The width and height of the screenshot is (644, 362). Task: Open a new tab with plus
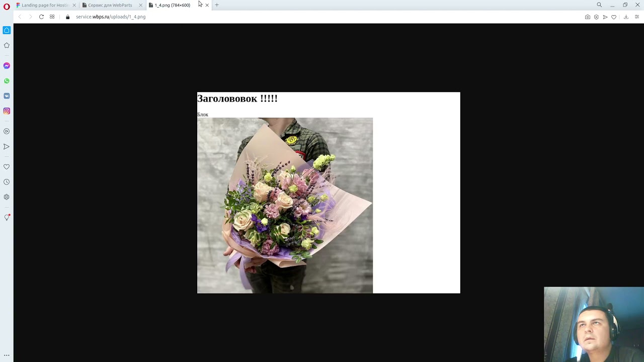[217, 5]
